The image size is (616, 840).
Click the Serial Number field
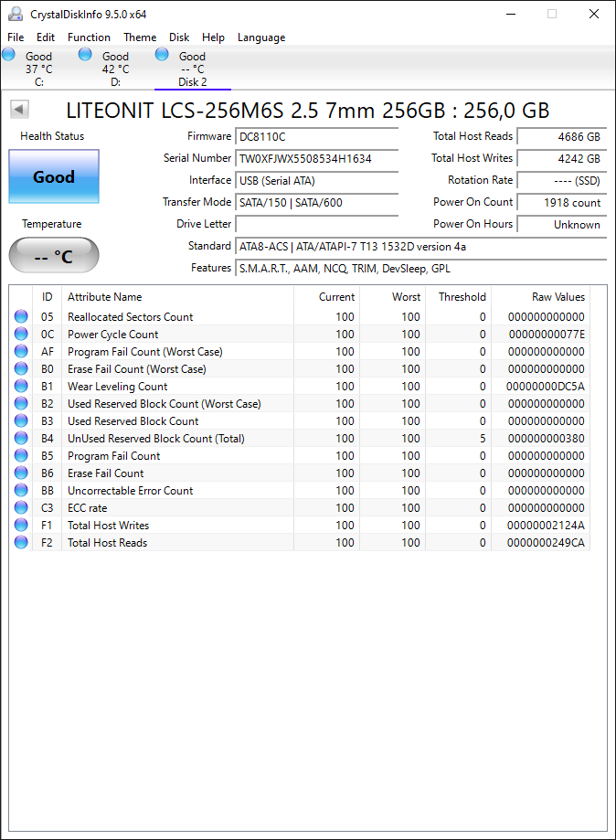(317, 158)
